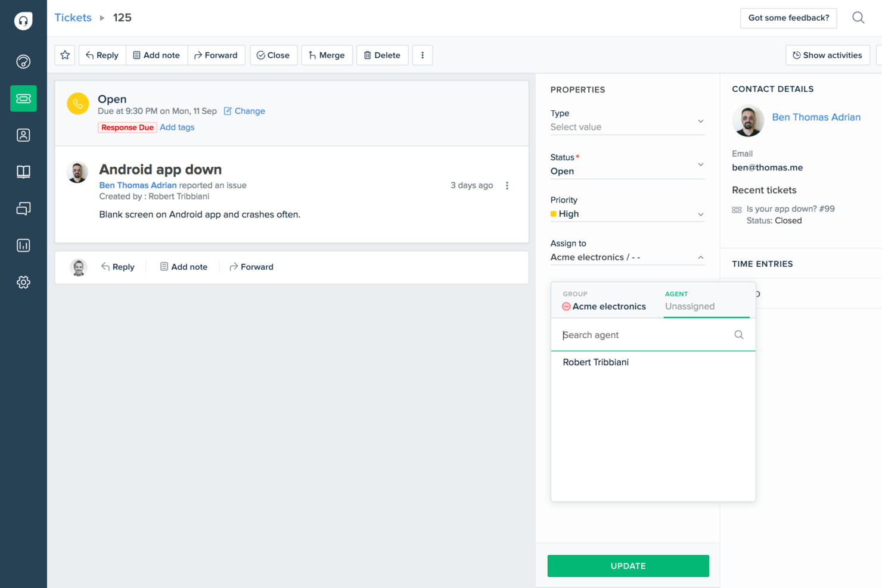882x588 pixels.
Task: Click the Change link next to due date
Action: pos(250,111)
